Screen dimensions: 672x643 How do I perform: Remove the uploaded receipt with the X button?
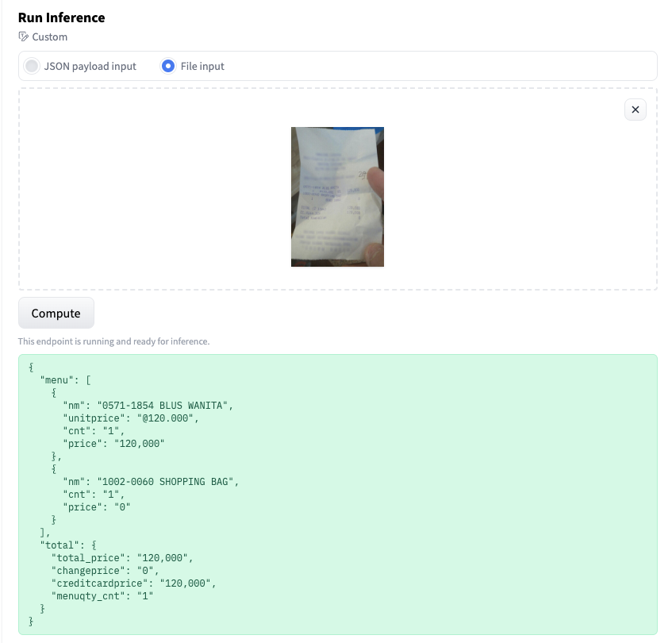[636, 110]
